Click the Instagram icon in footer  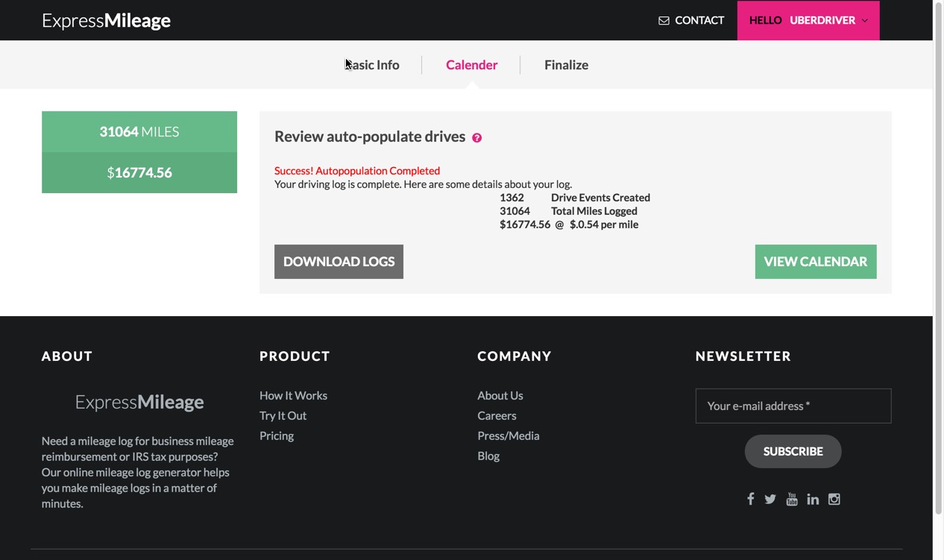834,499
